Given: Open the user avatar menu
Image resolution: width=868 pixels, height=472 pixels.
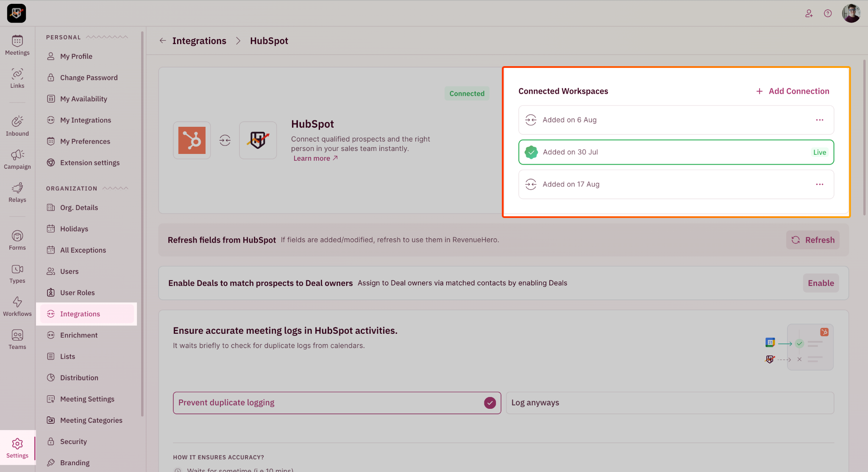Looking at the screenshot, I should click(x=851, y=14).
